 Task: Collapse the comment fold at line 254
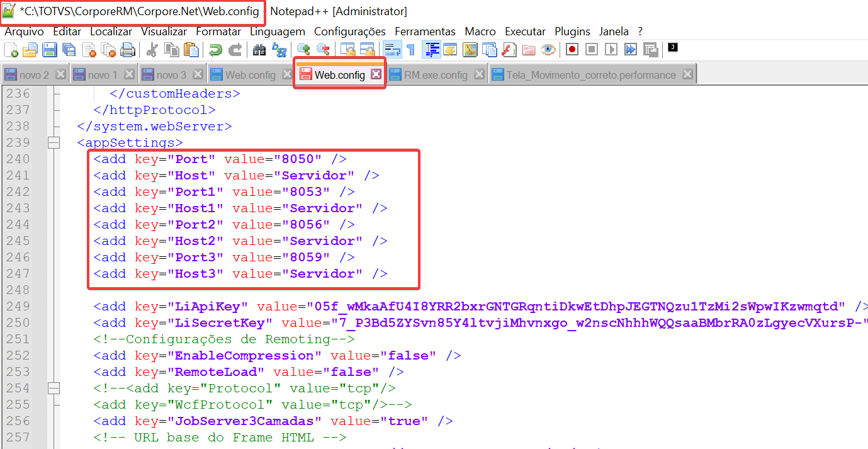(x=54, y=389)
